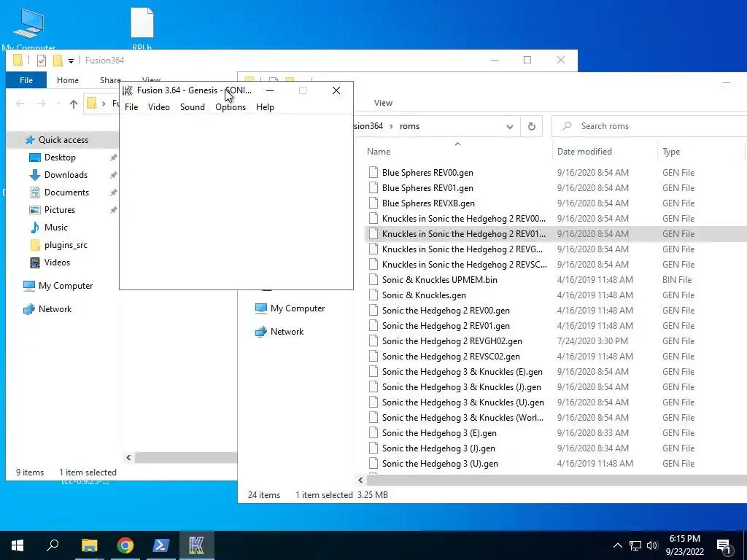Go up one folder in Fusion364 window

coord(74,104)
